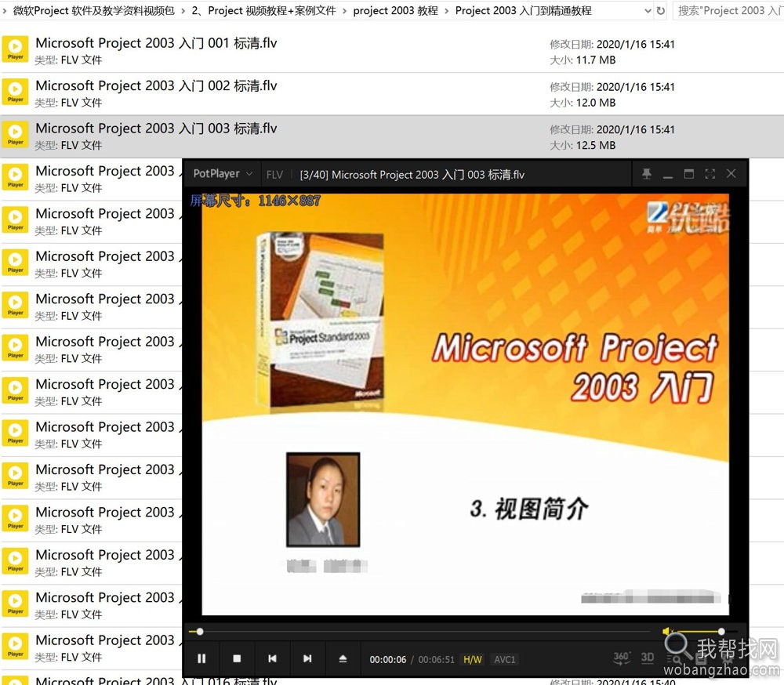Click 类型: FLV 文件 under file 001
The image size is (784, 685).
click(68, 60)
